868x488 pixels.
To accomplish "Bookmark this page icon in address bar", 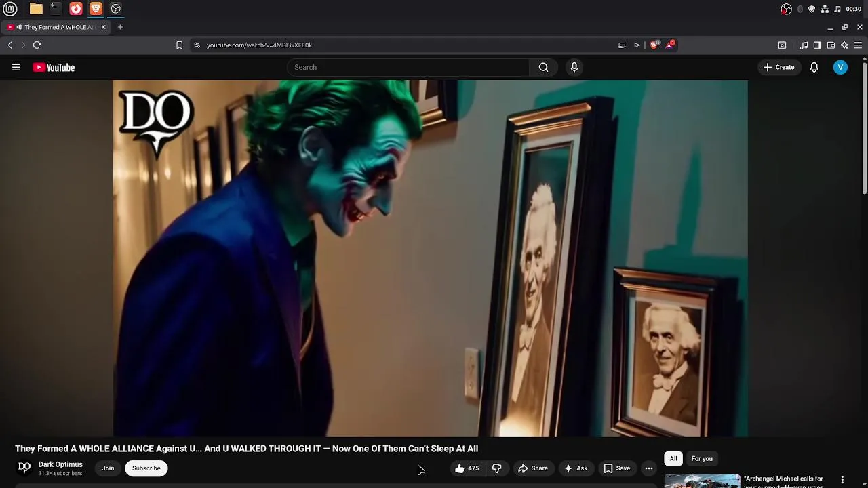I will 179,45.
